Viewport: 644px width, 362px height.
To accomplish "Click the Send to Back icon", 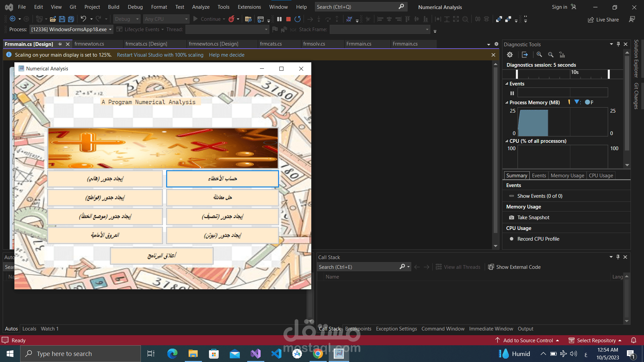I will 508,19.
